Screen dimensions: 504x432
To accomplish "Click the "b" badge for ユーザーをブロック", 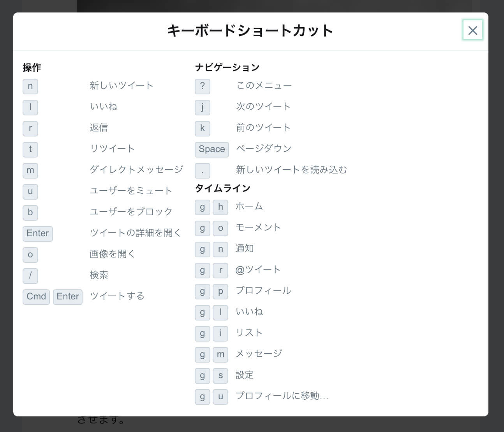I will [30, 212].
